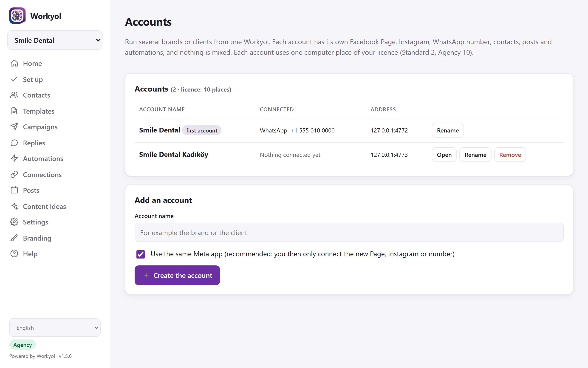Click the Automations lightning bolt icon
Image resolution: width=588 pixels, height=368 pixels.
pyautogui.click(x=14, y=158)
